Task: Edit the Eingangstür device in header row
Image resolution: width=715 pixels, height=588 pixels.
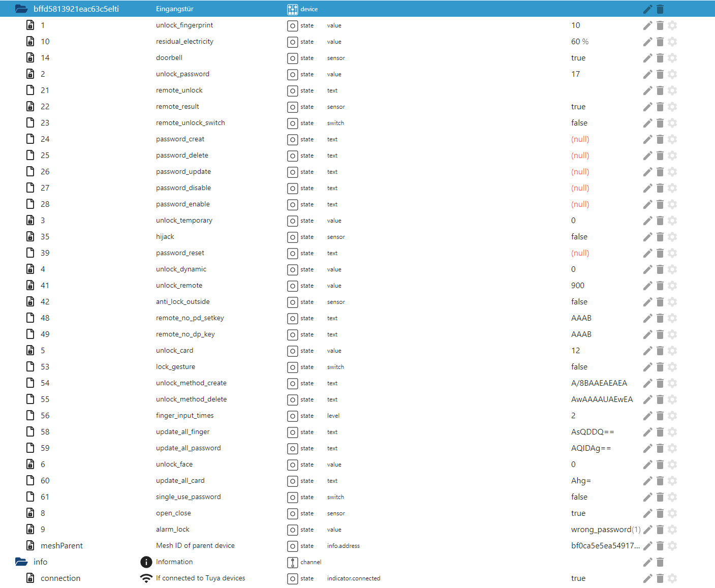Action: pos(647,9)
